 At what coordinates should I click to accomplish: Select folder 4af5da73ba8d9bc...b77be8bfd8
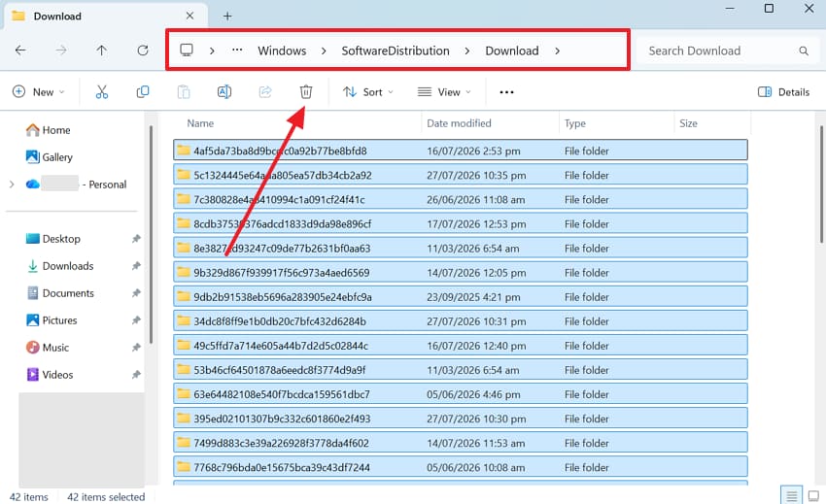click(x=461, y=151)
